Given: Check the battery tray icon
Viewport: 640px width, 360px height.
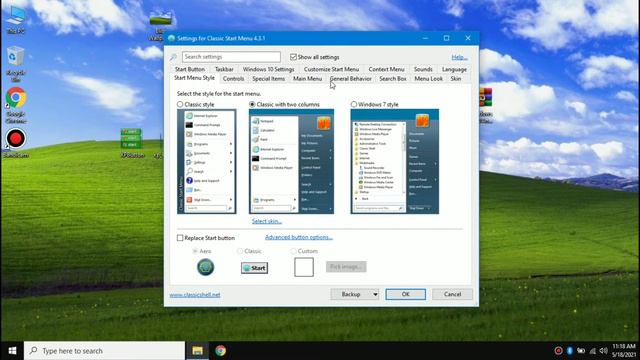Looking at the screenshot, I should [581, 351].
